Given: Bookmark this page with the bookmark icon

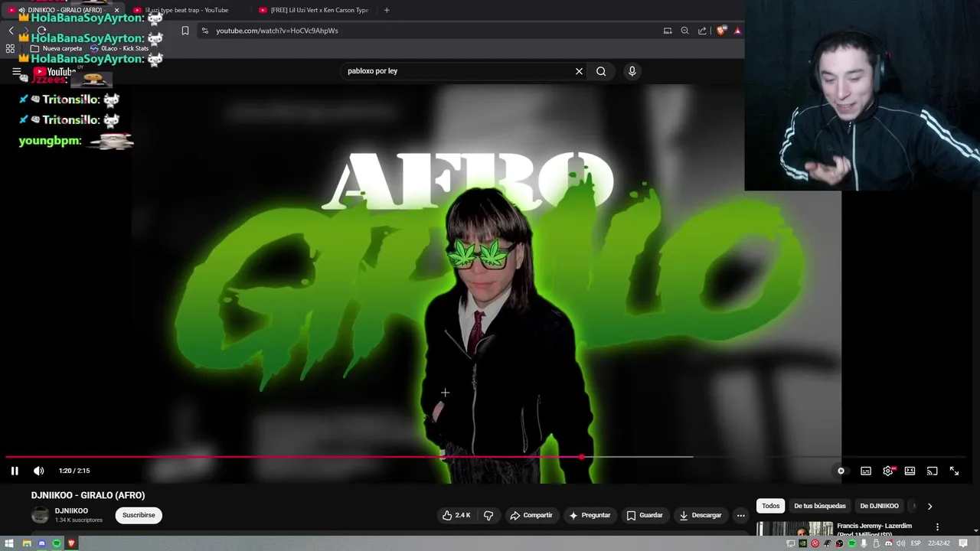Looking at the screenshot, I should (185, 31).
